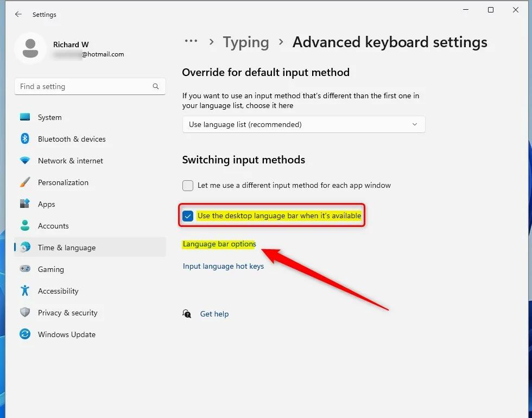Disable desktop language bar option
The width and height of the screenshot is (532, 418).
click(187, 216)
